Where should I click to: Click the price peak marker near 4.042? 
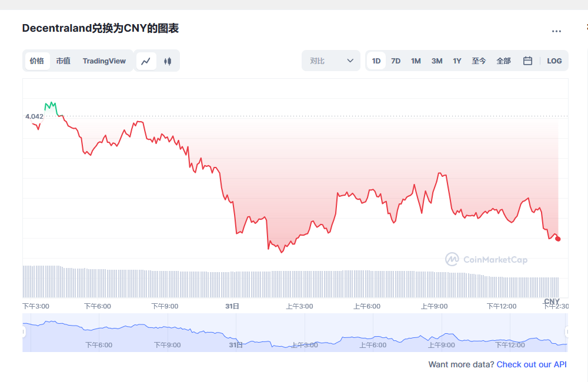coord(52,101)
